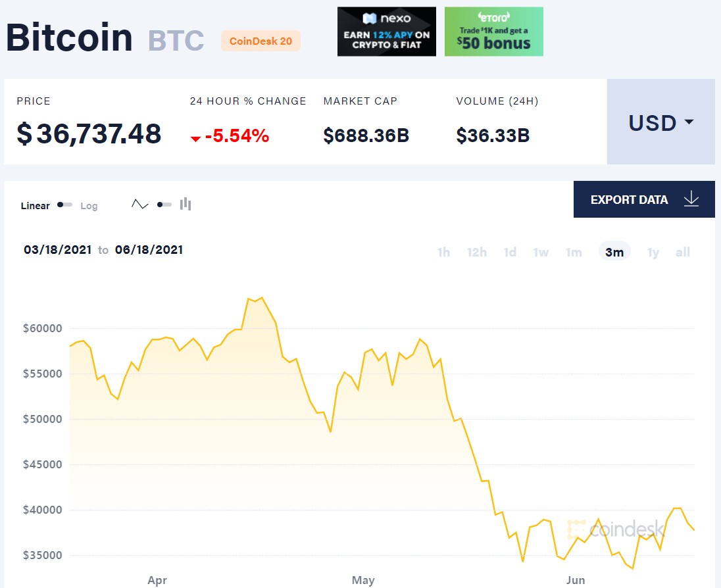The image size is (721, 588).
Task: Select the start date 03/18/2021
Action: (57, 250)
